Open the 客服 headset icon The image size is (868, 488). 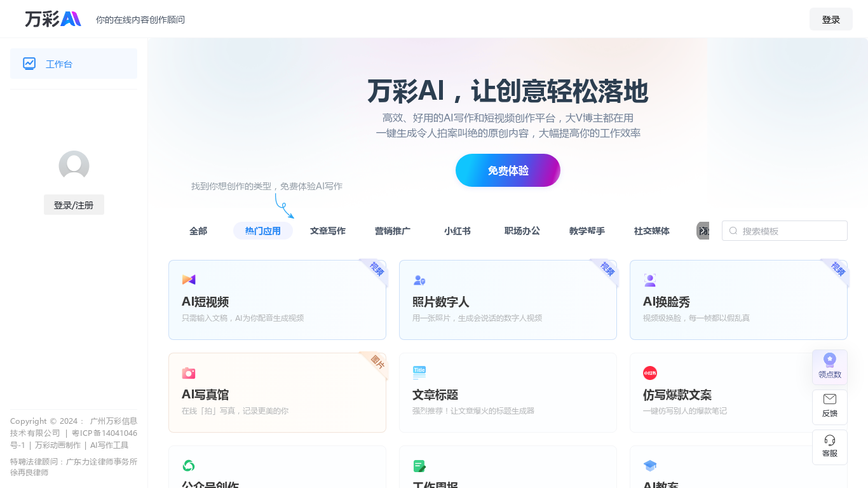(830, 440)
